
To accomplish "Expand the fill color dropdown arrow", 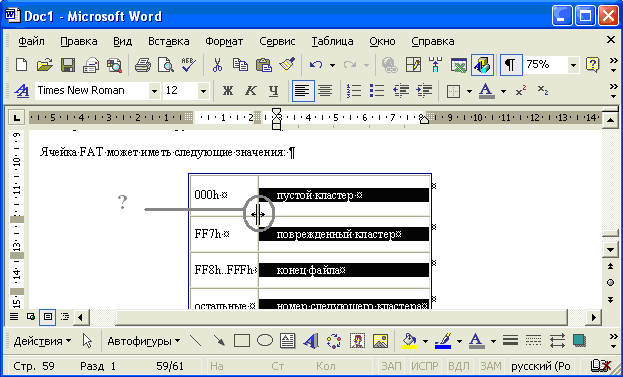I will click(x=426, y=341).
